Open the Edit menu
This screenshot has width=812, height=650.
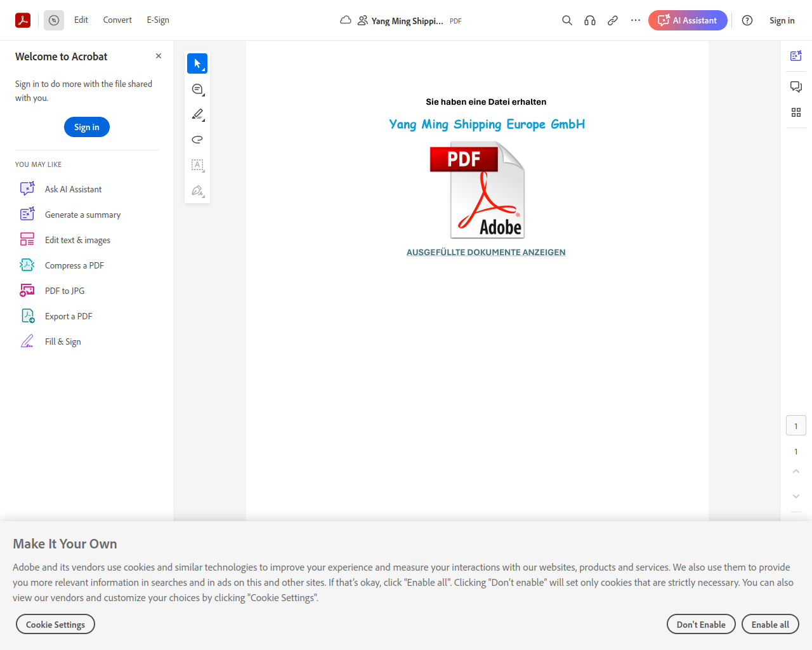point(81,20)
